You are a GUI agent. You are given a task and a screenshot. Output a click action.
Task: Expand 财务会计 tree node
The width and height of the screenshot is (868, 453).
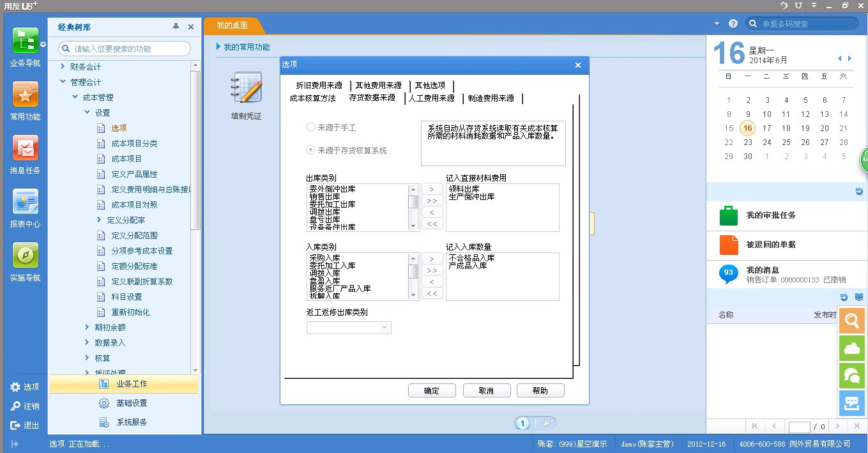click(63, 66)
